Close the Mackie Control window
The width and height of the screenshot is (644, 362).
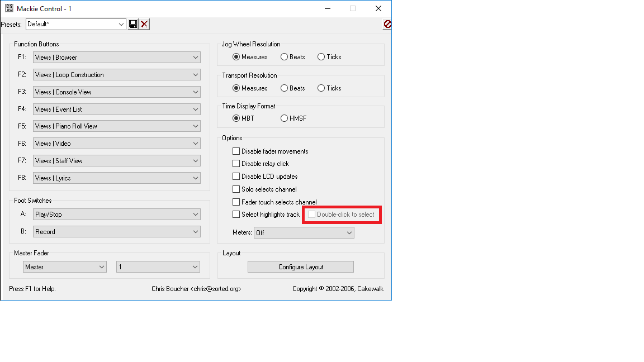tap(378, 8)
